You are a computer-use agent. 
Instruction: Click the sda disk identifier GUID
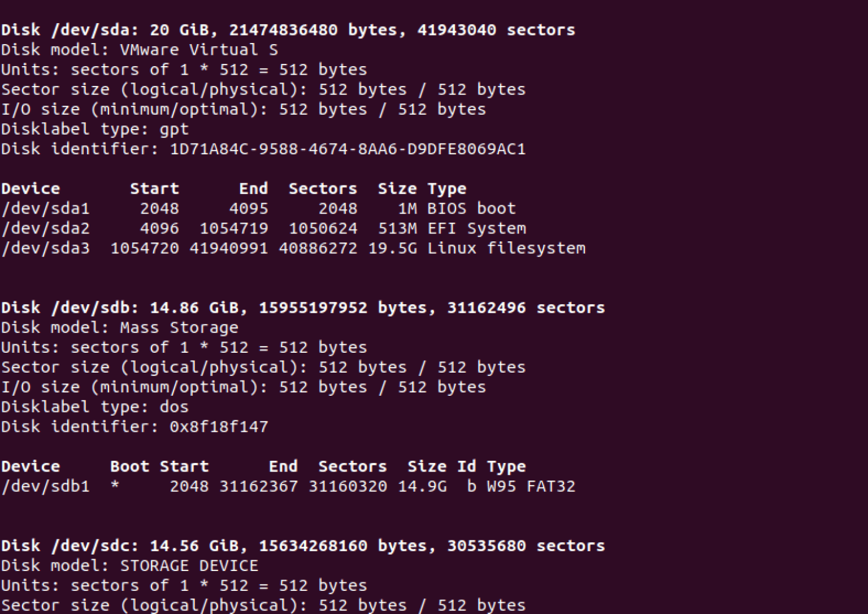[x=348, y=149]
